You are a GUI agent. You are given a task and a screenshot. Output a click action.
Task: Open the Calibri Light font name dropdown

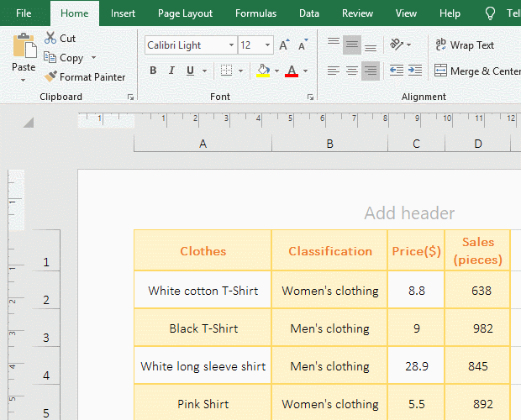pos(231,45)
